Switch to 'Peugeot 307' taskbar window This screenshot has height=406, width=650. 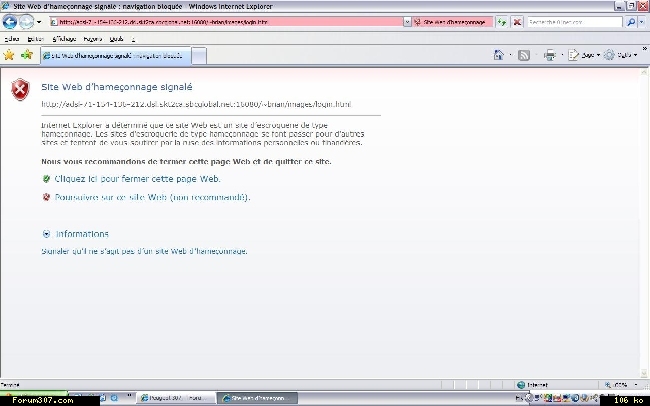coord(176,398)
